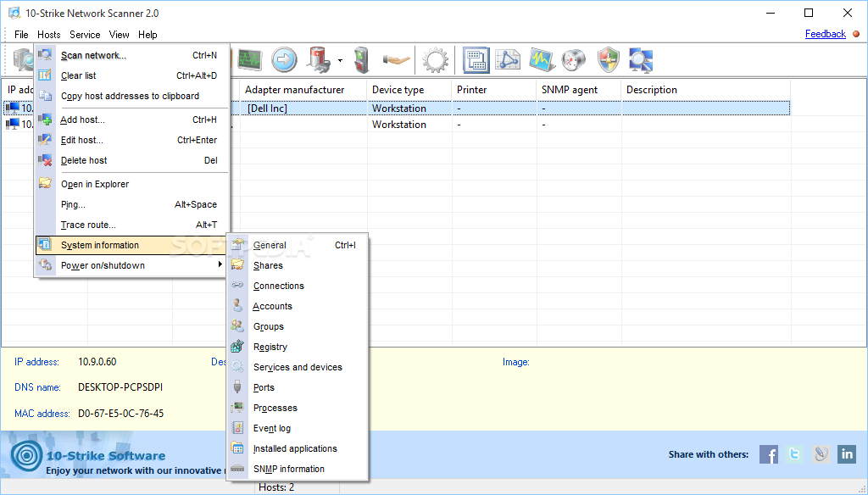Open the Service menu
Screen dimensions: 868x495
coord(85,35)
